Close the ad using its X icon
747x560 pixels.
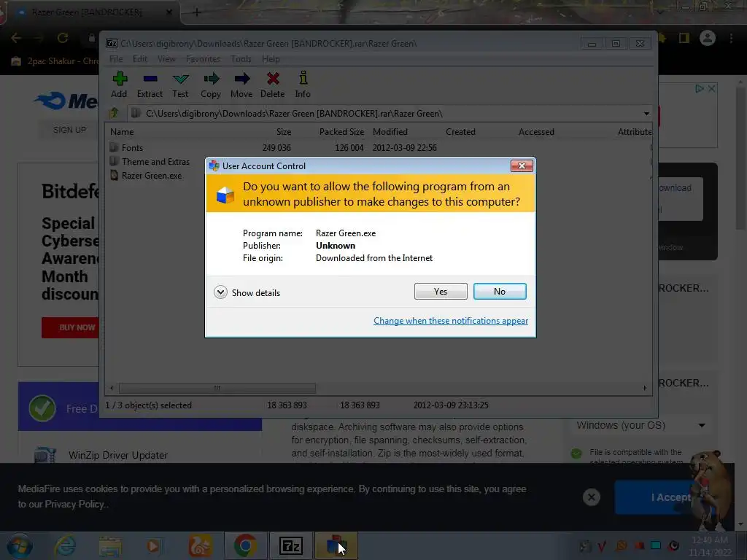click(711, 88)
